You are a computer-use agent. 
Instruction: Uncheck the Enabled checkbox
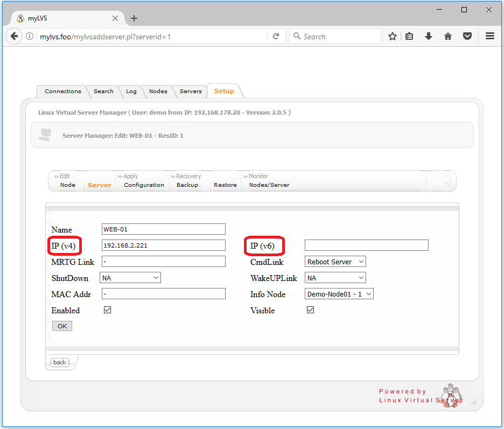(x=107, y=310)
